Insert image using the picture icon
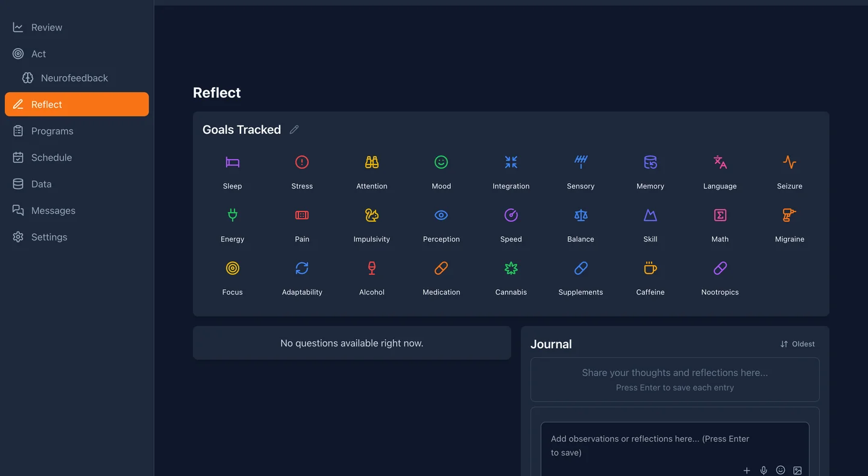Image resolution: width=868 pixels, height=476 pixels. pyautogui.click(x=797, y=471)
